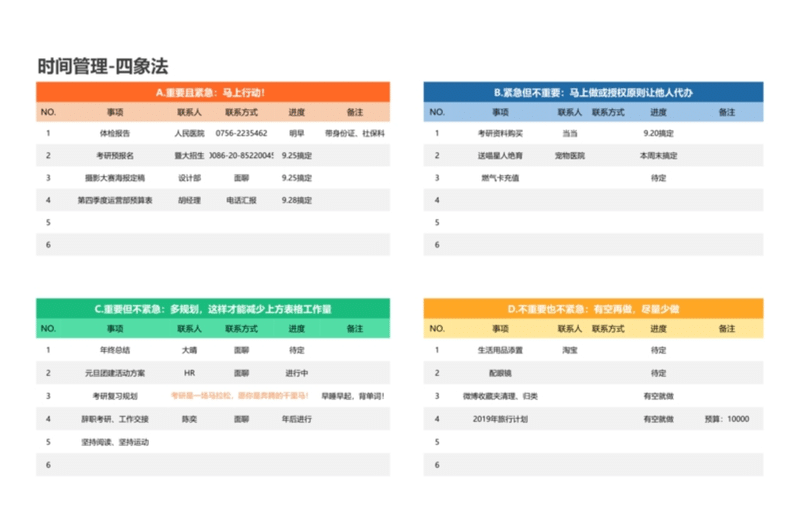Click the 考研资料购买 cell
This screenshot has height=525, width=800.
pyautogui.click(x=499, y=132)
